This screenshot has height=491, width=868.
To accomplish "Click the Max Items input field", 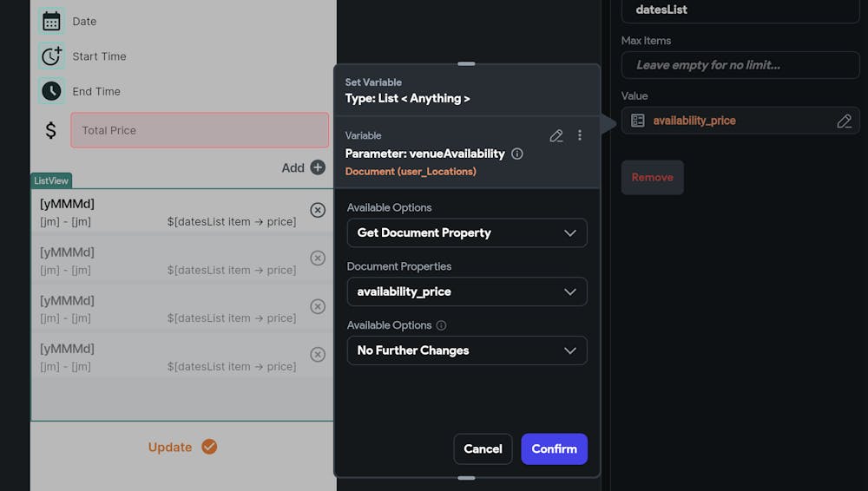I will (x=740, y=65).
